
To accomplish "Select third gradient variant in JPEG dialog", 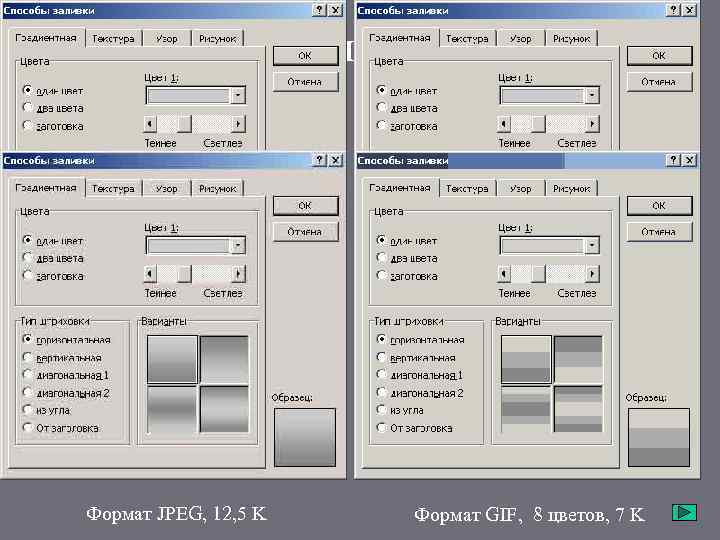I will pos(172,409).
